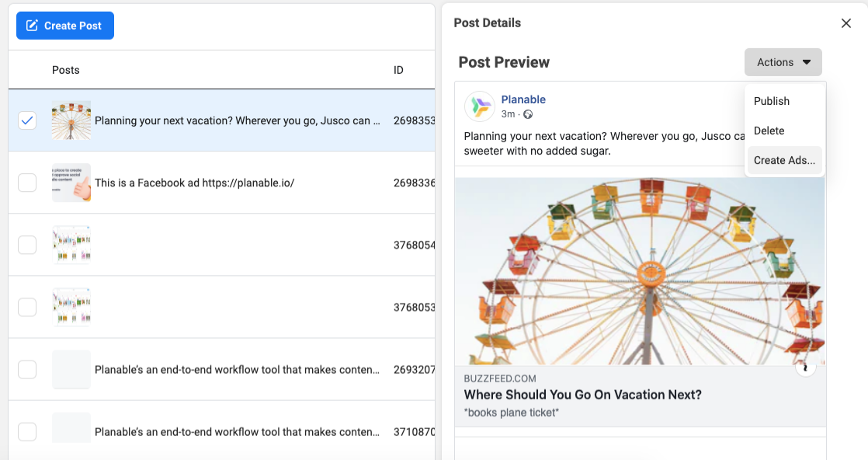This screenshot has width=868, height=460.
Task: Close the Post Details panel
Action: pos(846,23)
